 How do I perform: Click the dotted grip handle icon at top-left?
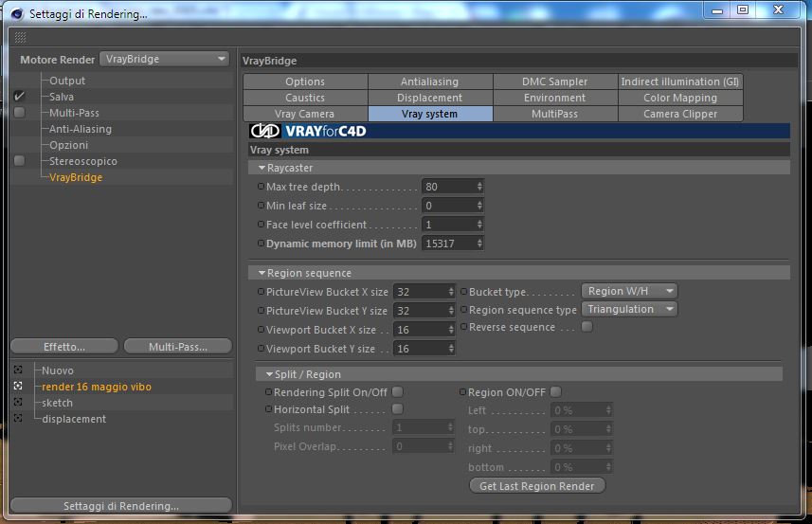[x=20, y=37]
